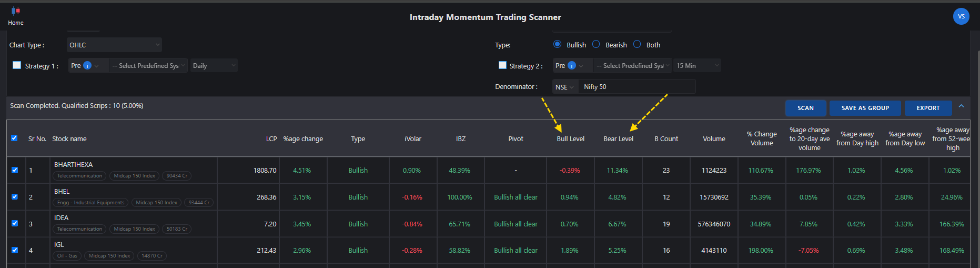Open the VS user profile avatar
The height and width of the screenshot is (268, 980).
[961, 16]
